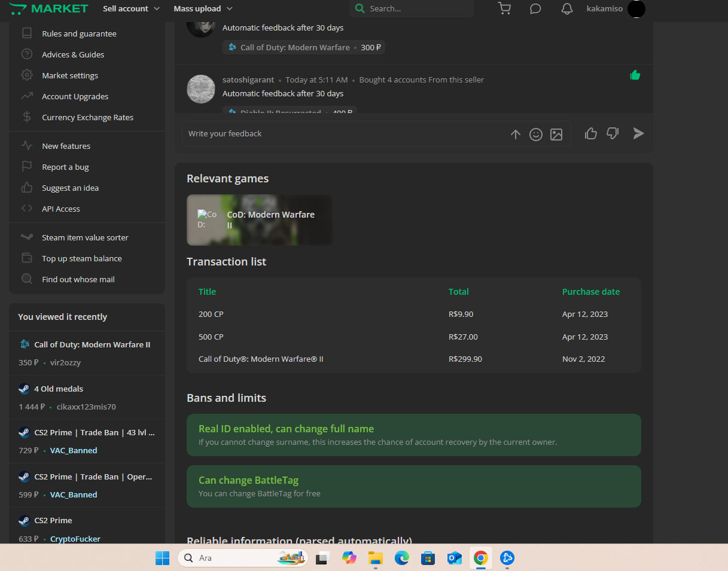This screenshot has height=571, width=728.
Task: Click the API Access code icon
Action: coord(27,209)
